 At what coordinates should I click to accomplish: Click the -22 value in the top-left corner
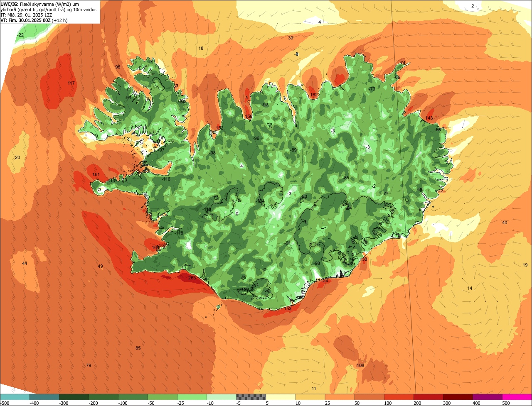pos(20,35)
